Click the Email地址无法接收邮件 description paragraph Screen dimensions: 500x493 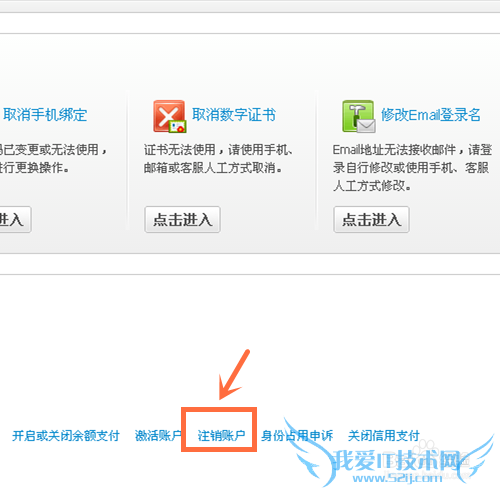click(412, 168)
